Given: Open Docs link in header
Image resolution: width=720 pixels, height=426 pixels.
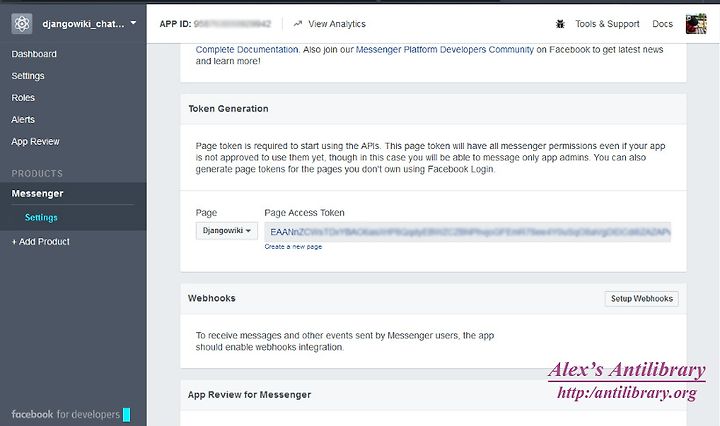Looking at the screenshot, I should pos(662,24).
